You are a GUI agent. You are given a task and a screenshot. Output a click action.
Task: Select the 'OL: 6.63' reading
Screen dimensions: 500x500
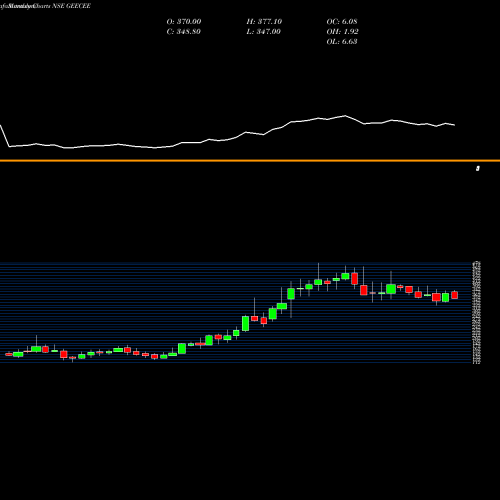(342, 41)
